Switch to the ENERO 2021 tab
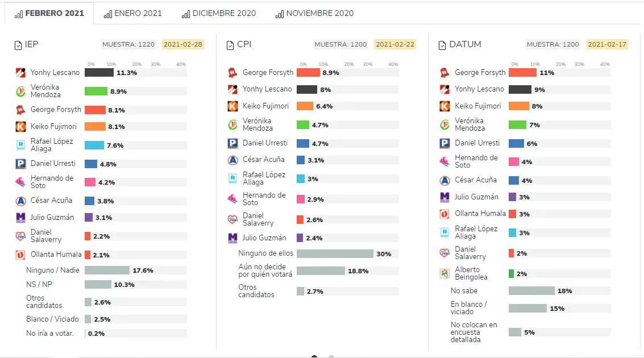644x358 pixels. [x=133, y=13]
